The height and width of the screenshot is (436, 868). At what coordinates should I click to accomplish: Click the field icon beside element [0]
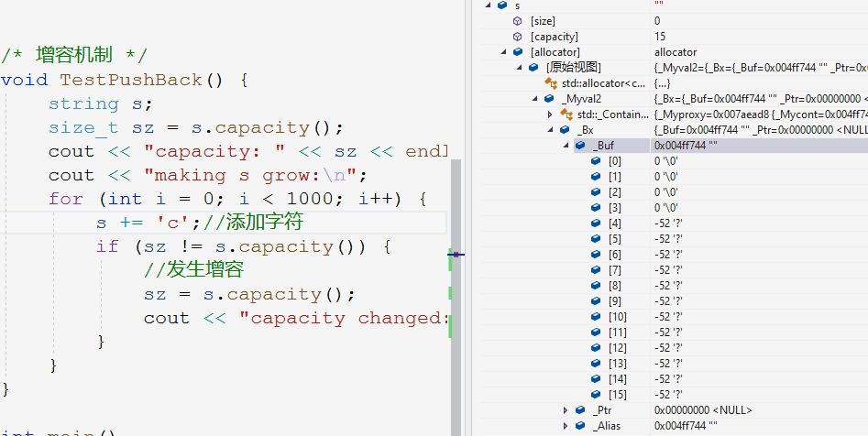coord(595,161)
